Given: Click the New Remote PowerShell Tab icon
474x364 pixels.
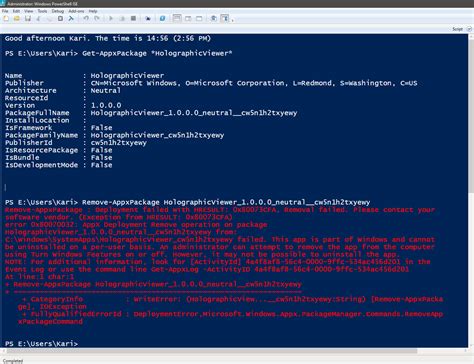Looking at the screenshot, I should pyautogui.click(x=148, y=18).
